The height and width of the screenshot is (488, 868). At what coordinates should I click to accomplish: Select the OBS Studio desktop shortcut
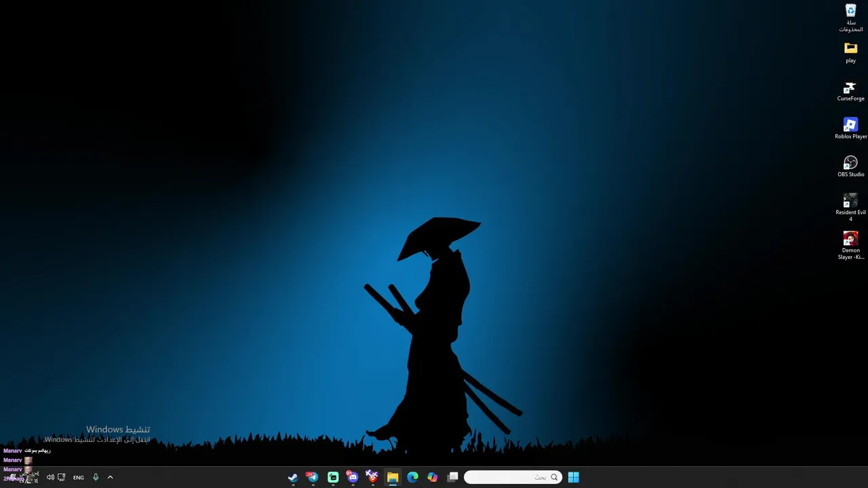coord(850,167)
